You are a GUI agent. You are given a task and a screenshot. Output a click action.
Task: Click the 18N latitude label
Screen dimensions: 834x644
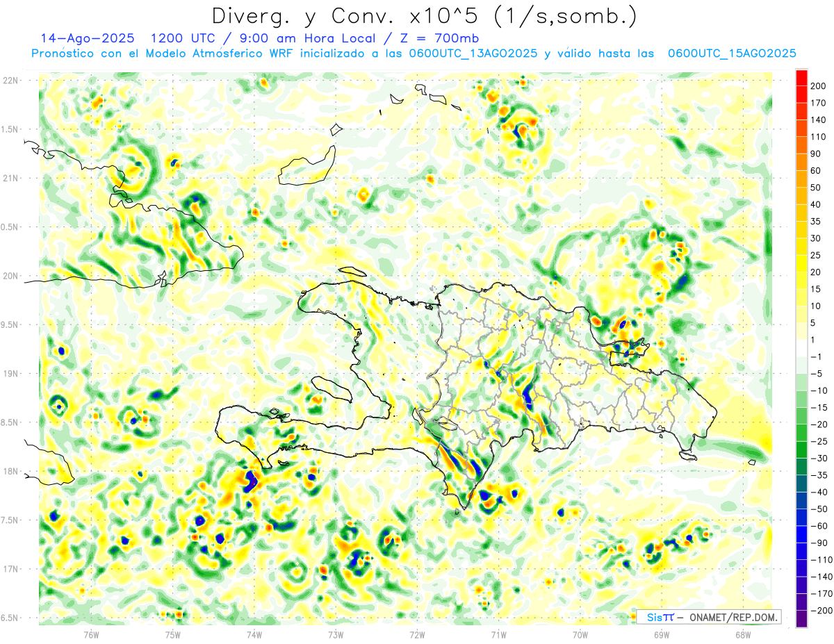click(x=10, y=471)
